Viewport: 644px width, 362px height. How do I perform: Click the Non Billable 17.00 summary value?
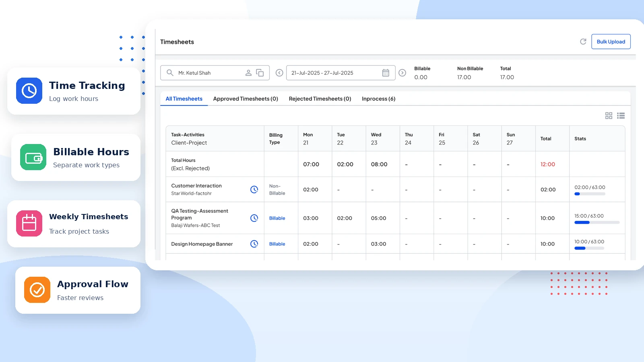click(464, 77)
